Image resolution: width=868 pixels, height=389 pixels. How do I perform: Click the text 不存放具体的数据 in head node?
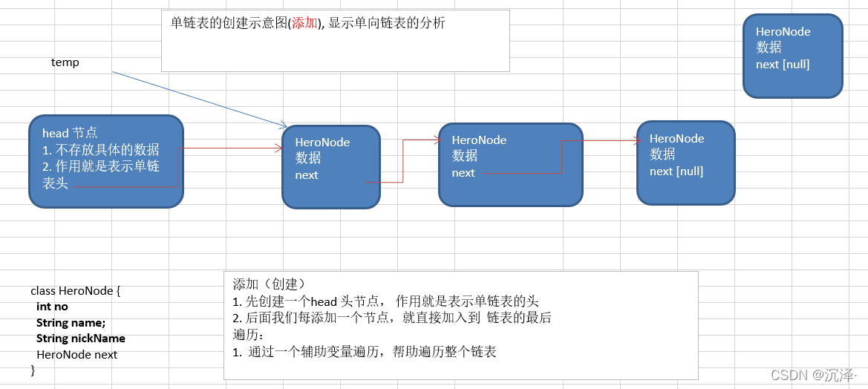tap(107, 149)
